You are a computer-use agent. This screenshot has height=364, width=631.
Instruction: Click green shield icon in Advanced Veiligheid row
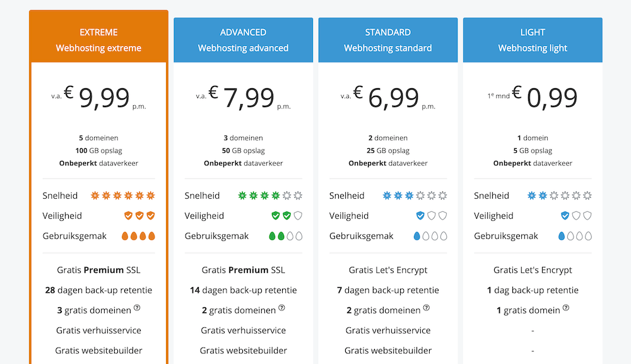[x=276, y=215]
